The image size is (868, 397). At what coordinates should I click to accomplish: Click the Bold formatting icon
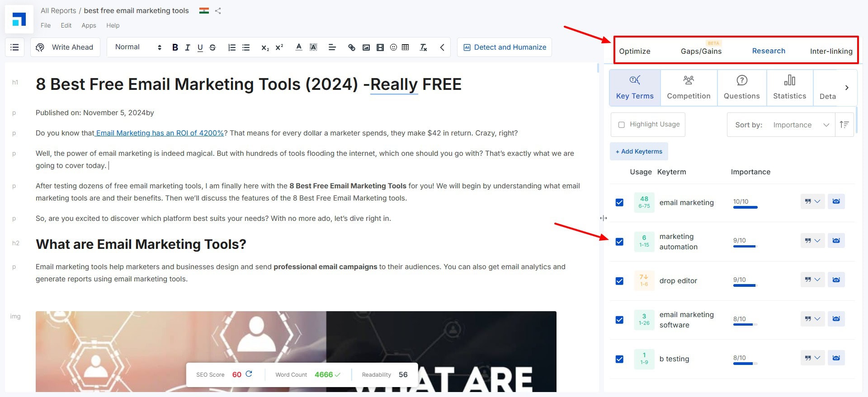pos(175,47)
